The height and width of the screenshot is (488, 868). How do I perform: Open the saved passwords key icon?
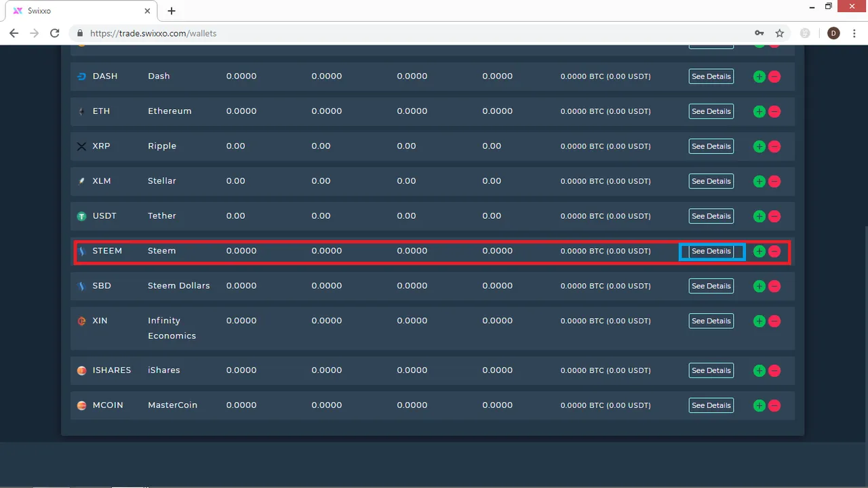759,33
